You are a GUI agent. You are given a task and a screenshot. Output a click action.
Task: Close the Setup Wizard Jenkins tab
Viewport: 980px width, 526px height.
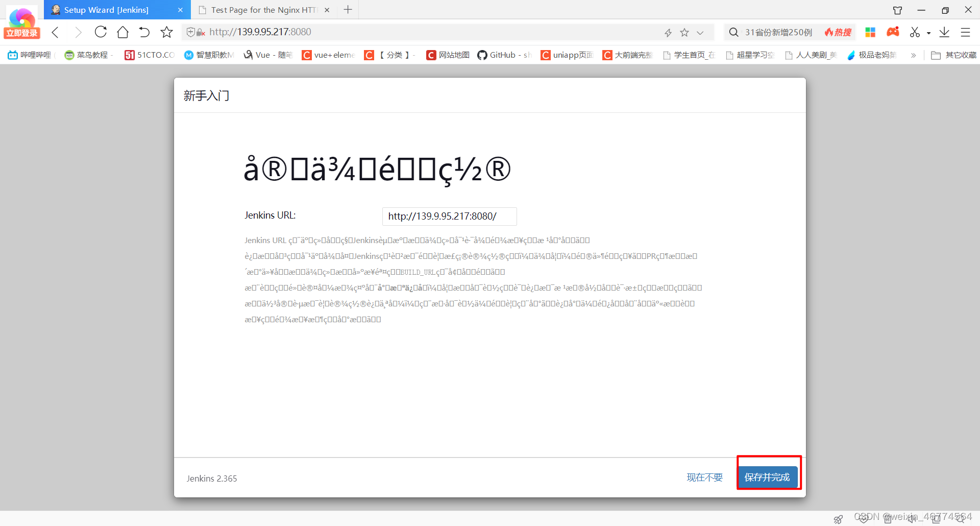pyautogui.click(x=180, y=10)
